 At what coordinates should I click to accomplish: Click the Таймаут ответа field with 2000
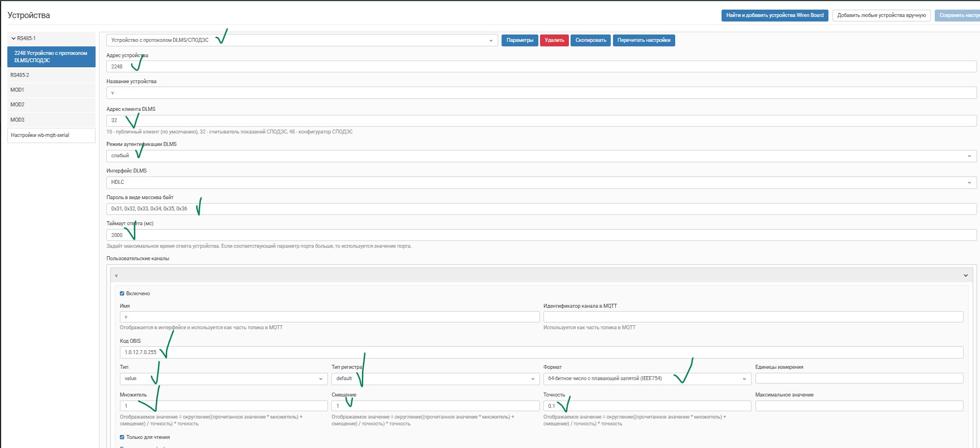tap(541, 235)
